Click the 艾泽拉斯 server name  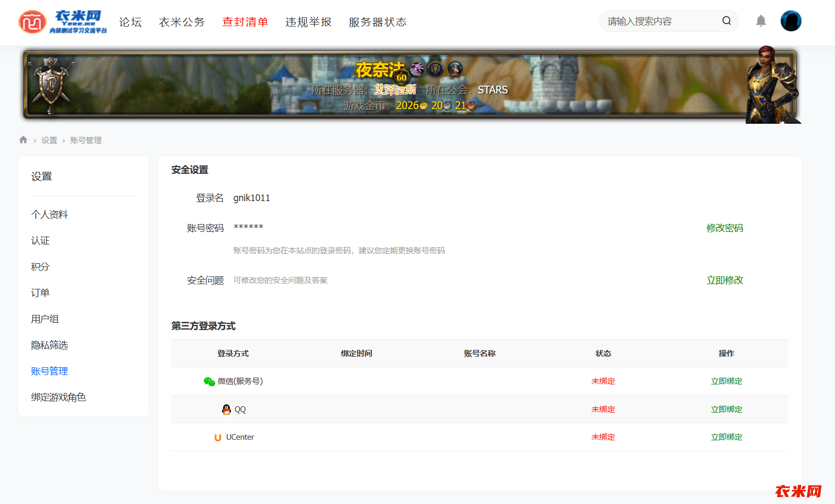(x=395, y=90)
